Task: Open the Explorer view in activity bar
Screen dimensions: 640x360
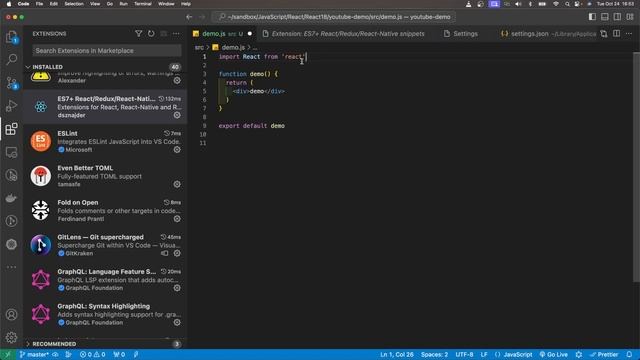Action: tap(11, 37)
